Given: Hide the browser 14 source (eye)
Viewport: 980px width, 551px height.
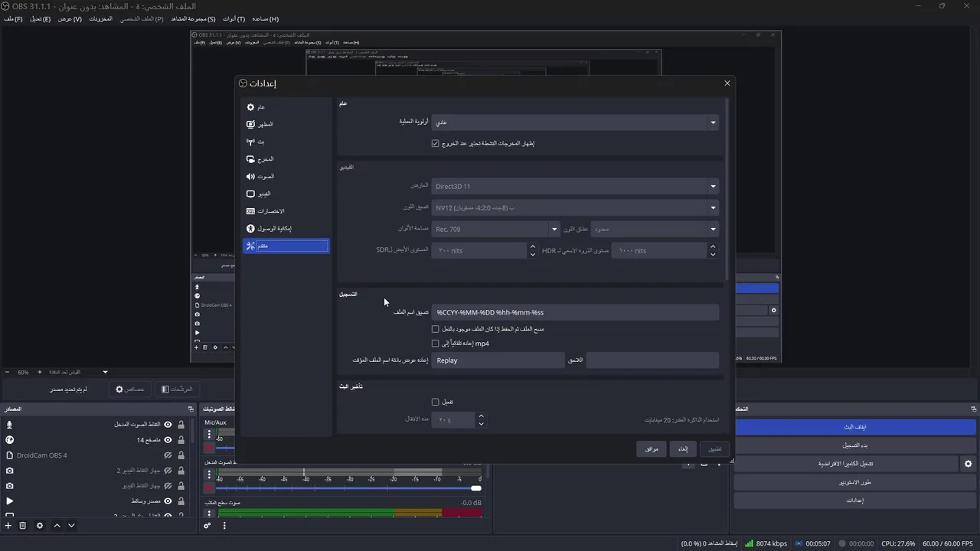Looking at the screenshot, I should point(168,440).
